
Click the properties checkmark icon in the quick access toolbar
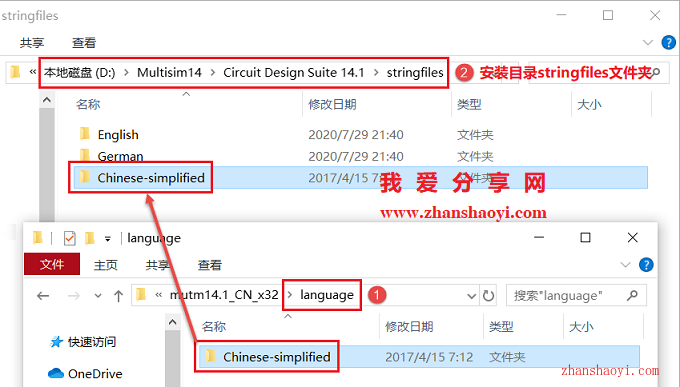[x=69, y=238]
